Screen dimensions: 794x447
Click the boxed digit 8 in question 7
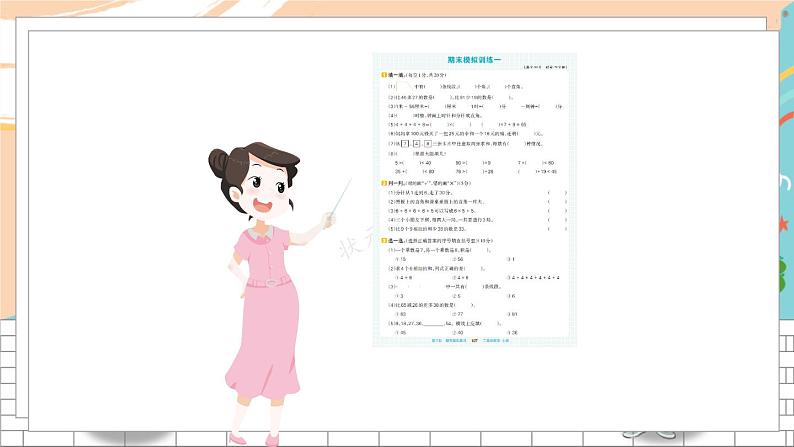pyautogui.click(x=428, y=142)
